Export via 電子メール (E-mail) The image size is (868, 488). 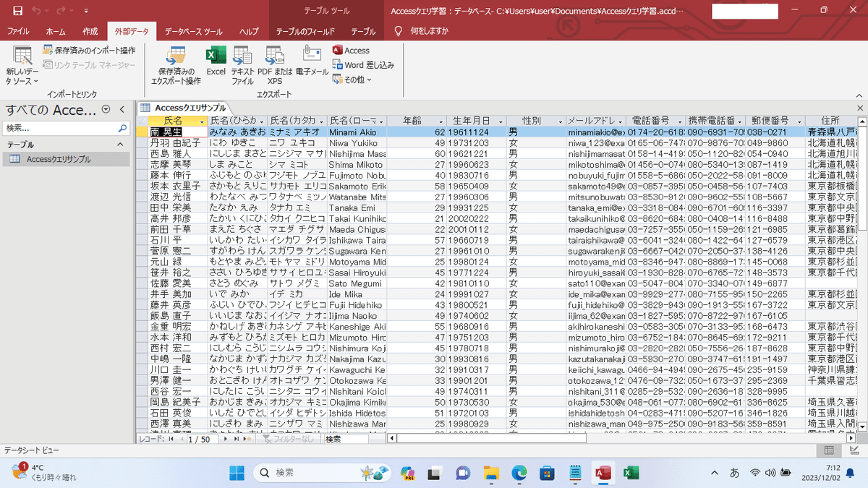click(x=312, y=61)
